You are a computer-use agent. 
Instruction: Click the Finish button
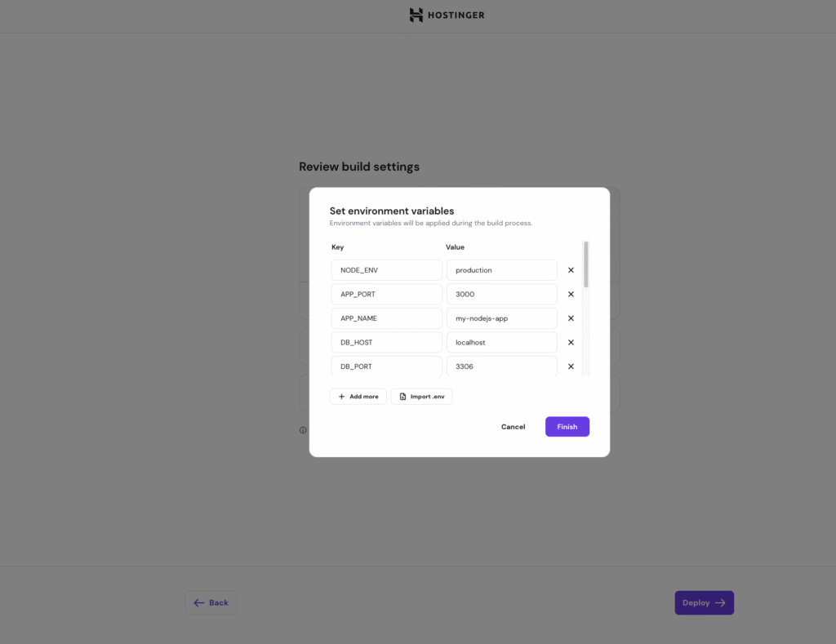[567, 427]
